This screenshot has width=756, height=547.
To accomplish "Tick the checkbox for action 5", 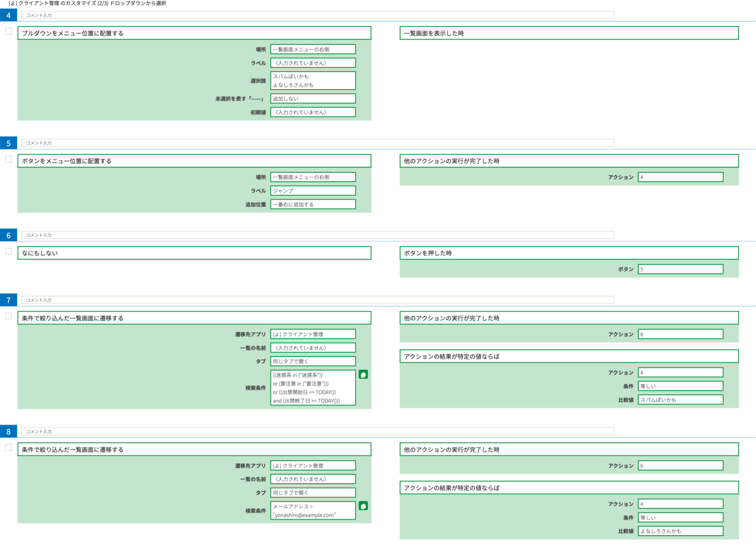I will (x=9, y=159).
